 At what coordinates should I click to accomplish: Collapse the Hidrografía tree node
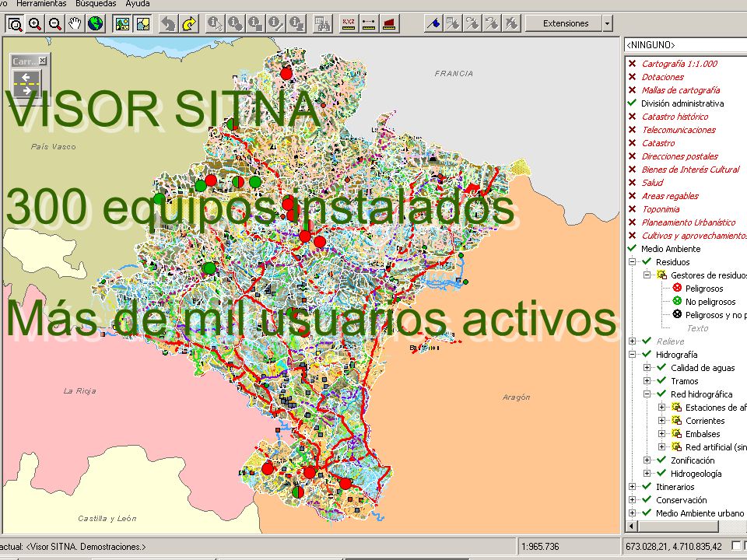(632, 355)
